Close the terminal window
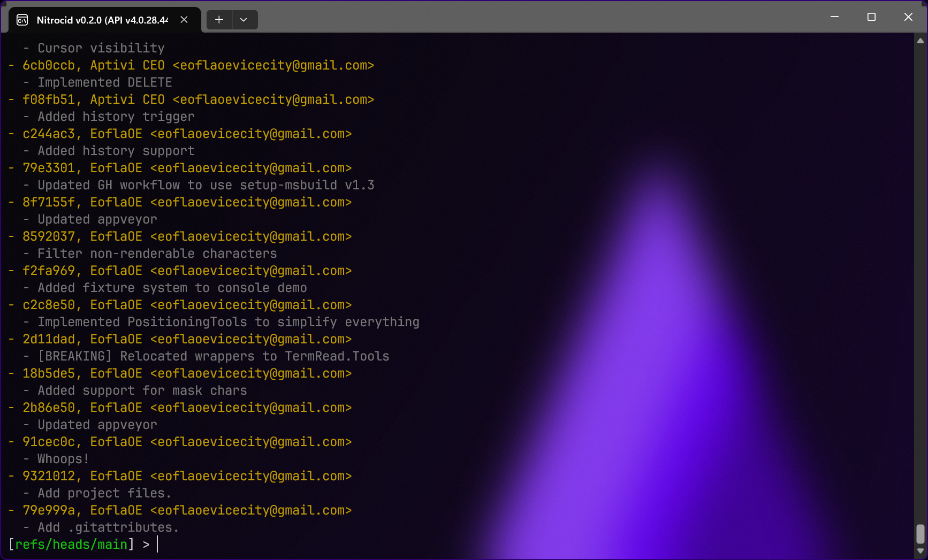The image size is (928, 560). tap(908, 17)
